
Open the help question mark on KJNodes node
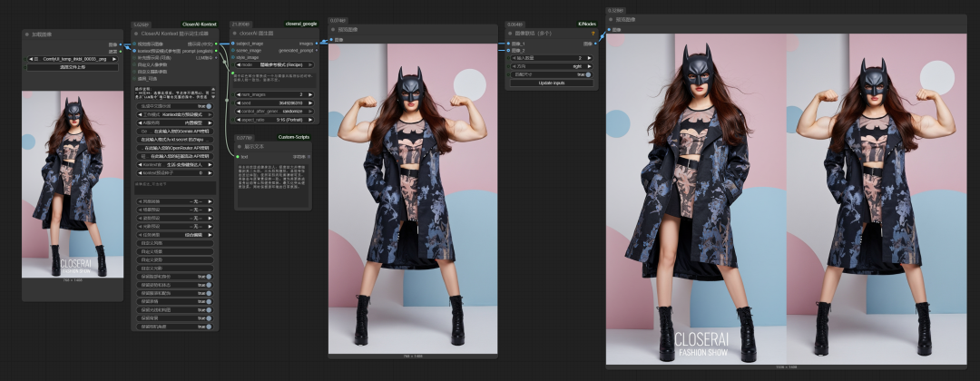tap(593, 33)
